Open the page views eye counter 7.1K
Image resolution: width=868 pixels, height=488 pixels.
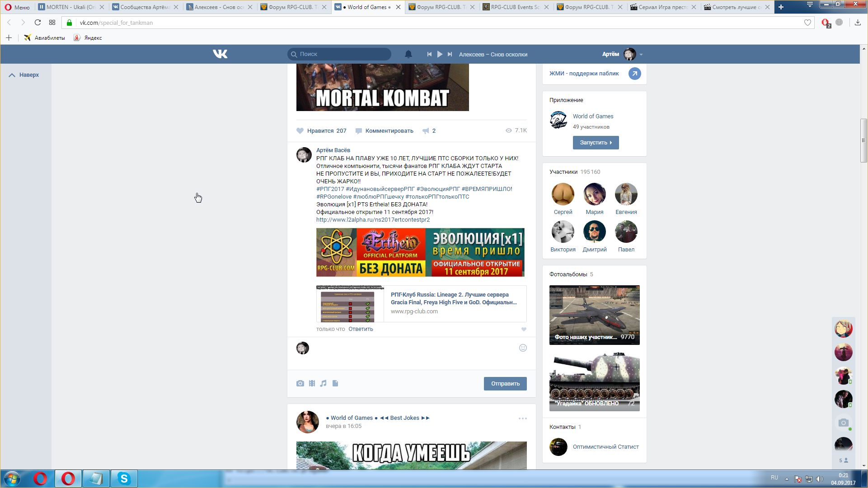tap(516, 130)
